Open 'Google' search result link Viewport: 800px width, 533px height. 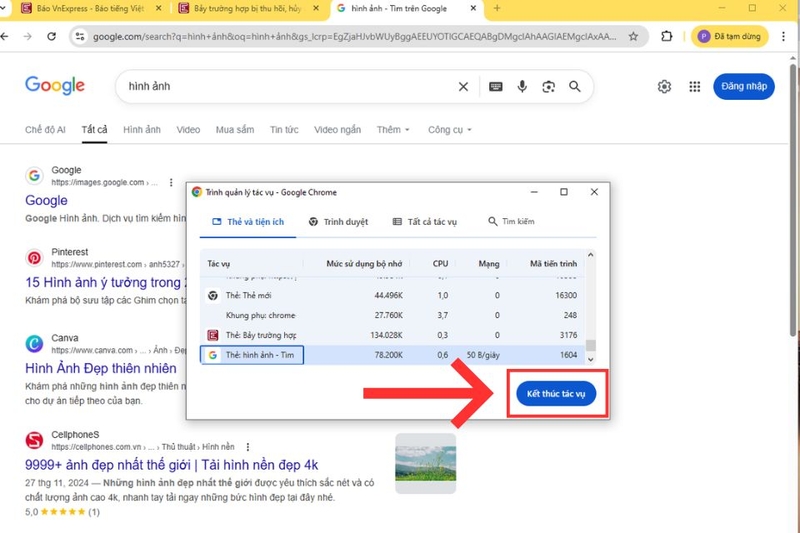(x=46, y=200)
